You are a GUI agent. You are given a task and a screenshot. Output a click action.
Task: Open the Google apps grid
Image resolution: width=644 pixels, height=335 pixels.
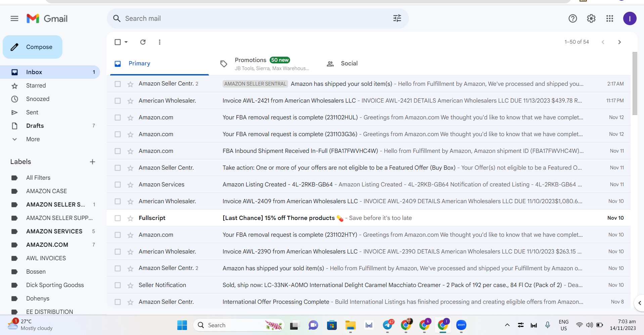(610, 18)
